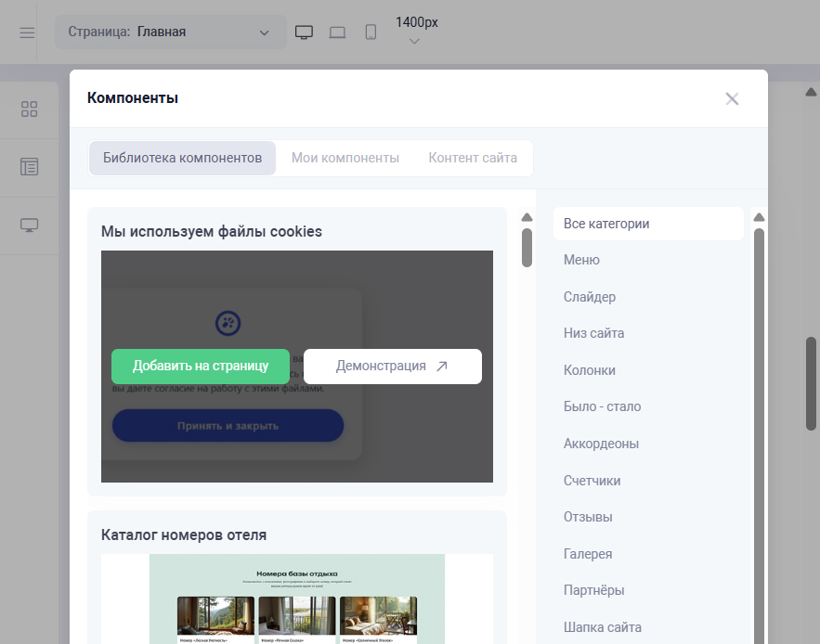Screen dimensions: 820x644
Task: Filter by Слайдер category
Action: click(590, 297)
